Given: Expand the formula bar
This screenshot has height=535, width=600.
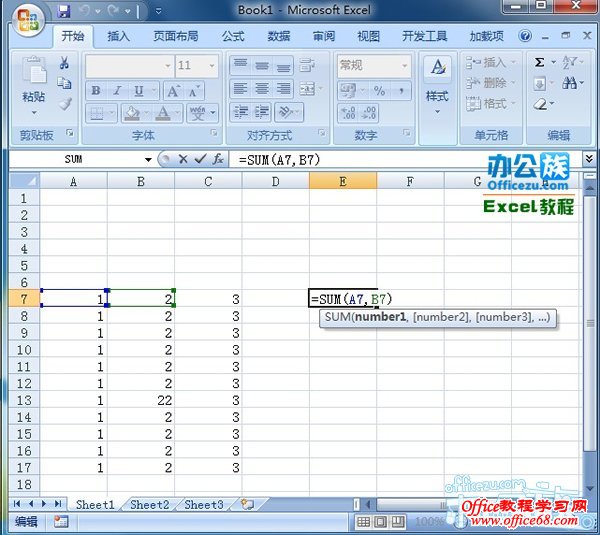Looking at the screenshot, I should click(589, 159).
